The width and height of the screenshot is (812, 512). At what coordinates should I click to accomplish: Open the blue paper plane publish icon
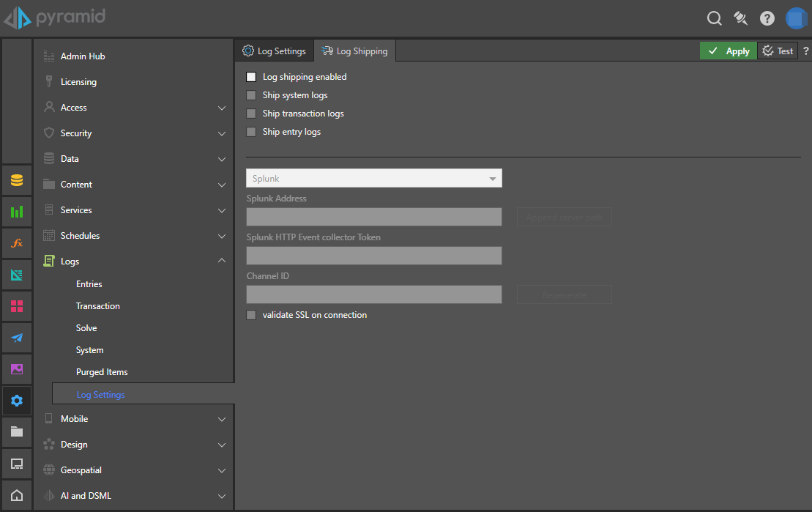tap(17, 338)
